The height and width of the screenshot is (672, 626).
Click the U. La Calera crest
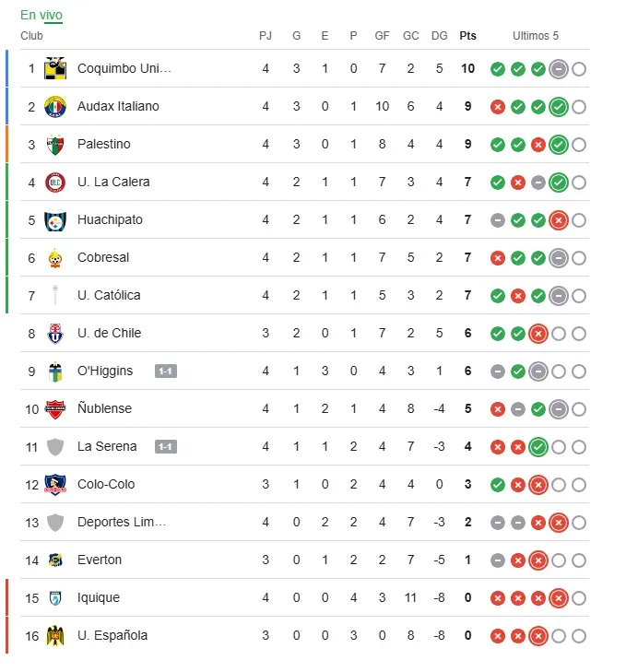point(55,182)
